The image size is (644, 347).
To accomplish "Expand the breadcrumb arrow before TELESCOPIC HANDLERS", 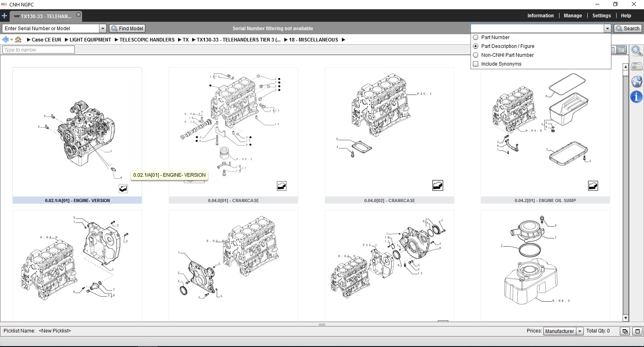I will click(x=116, y=40).
